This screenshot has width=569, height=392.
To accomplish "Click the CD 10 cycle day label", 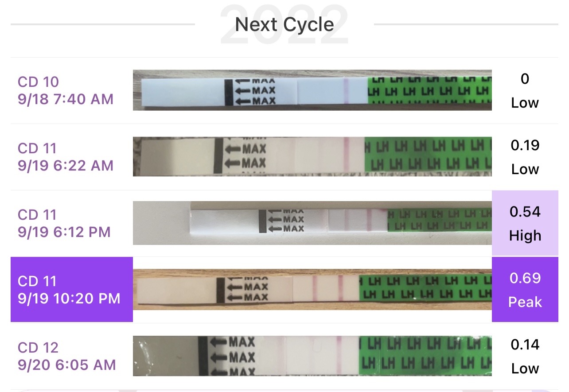I will pyautogui.click(x=38, y=82).
